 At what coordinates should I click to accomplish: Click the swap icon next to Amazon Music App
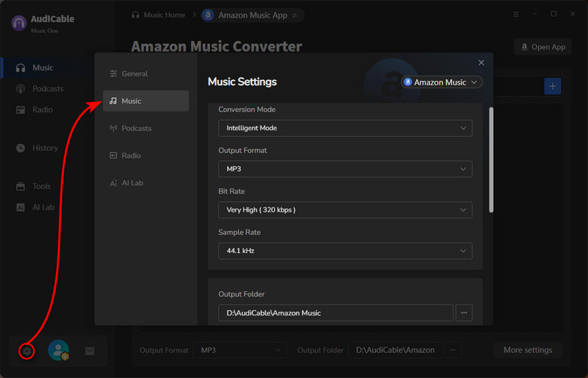[295, 15]
